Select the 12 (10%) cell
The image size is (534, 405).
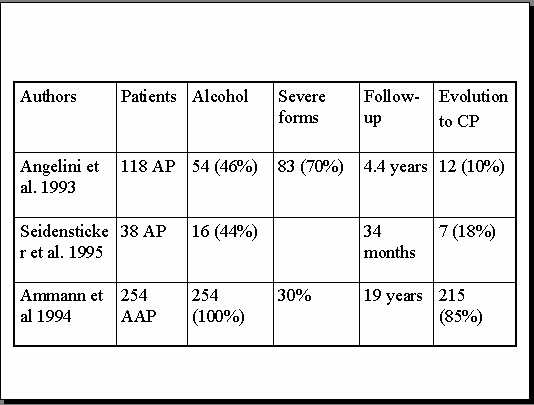tap(475, 185)
